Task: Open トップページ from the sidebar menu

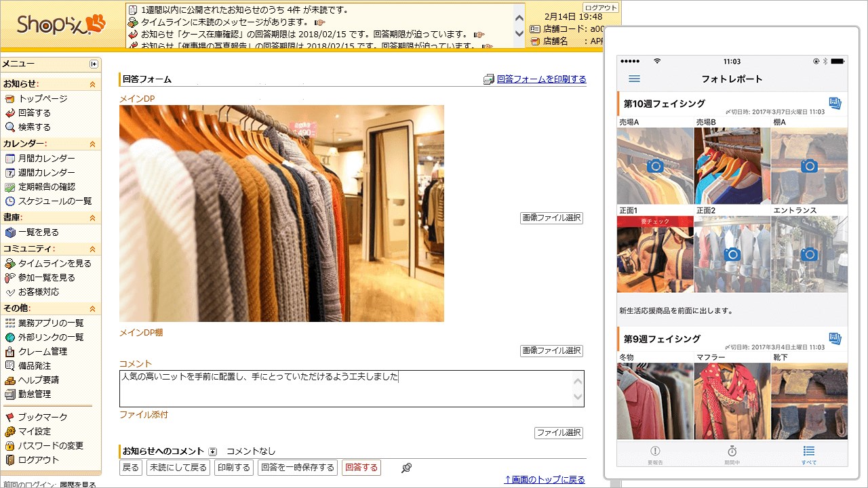Action: coord(43,99)
